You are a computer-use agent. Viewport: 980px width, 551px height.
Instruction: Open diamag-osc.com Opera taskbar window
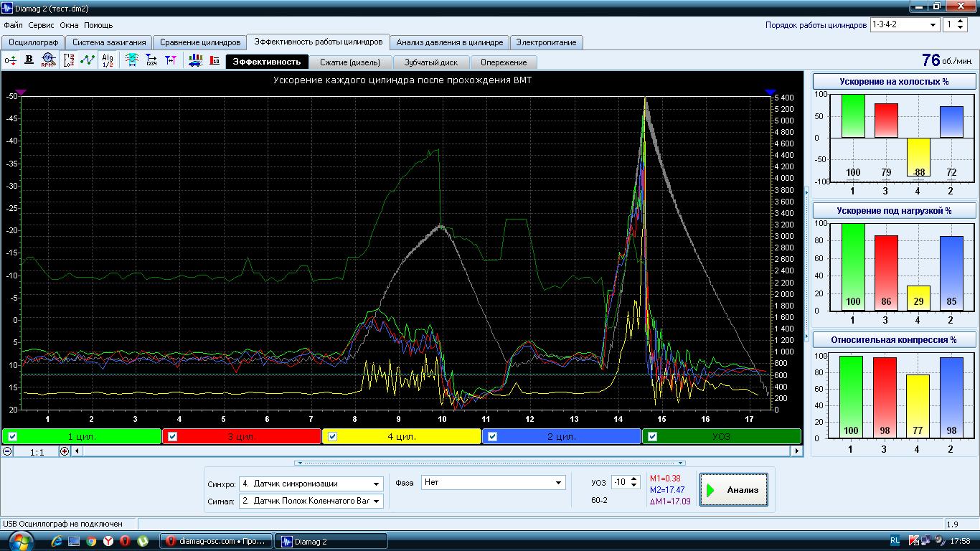[x=217, y=541]
